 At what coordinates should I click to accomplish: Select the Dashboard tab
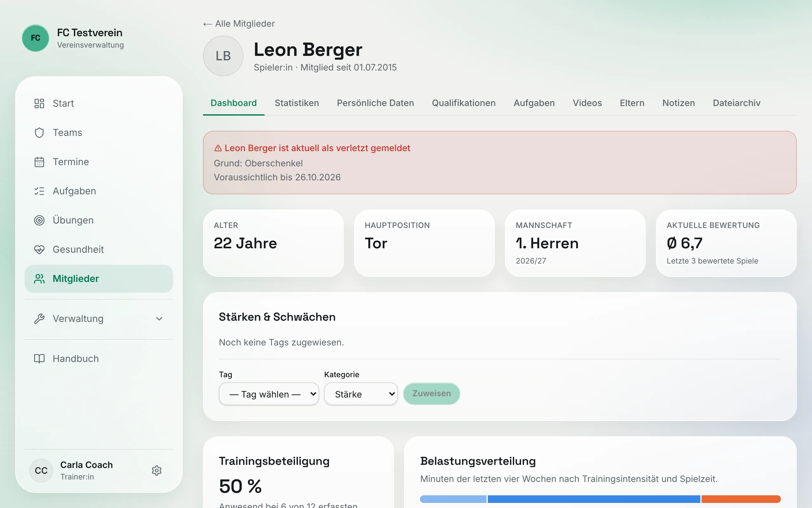233,103
